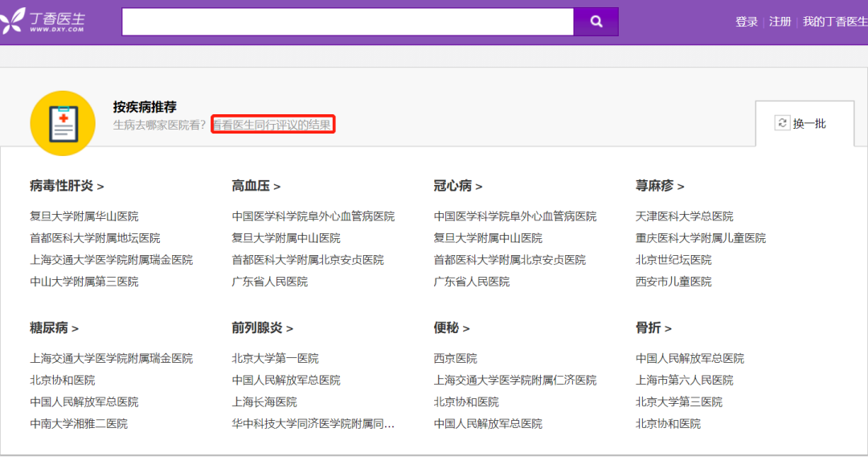Image resolution: width=868 pixels, height=457 pixels.
Task: Open 上海交通大学医学院附属瑞金医院 under 病毒性肝炎
Action: coord(111,260)
